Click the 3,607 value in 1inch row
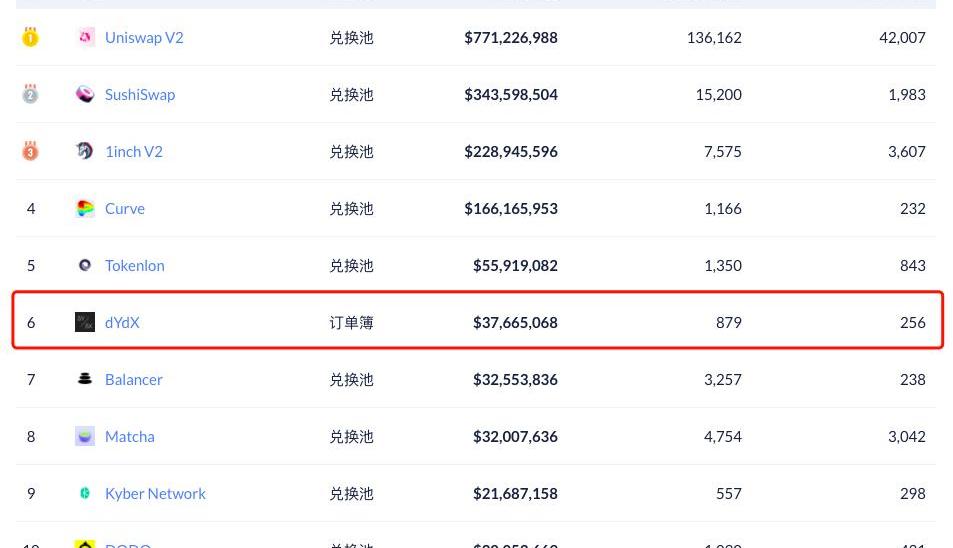Image resolution: width=953 pixels, height=548 pixels. [x=907, y=151]
